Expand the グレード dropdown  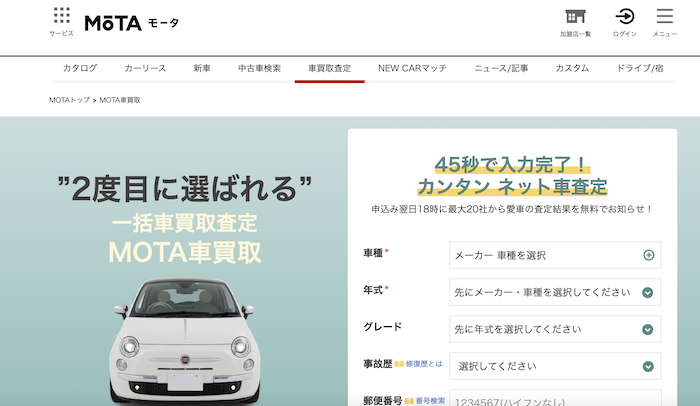[x=555, y=329]
